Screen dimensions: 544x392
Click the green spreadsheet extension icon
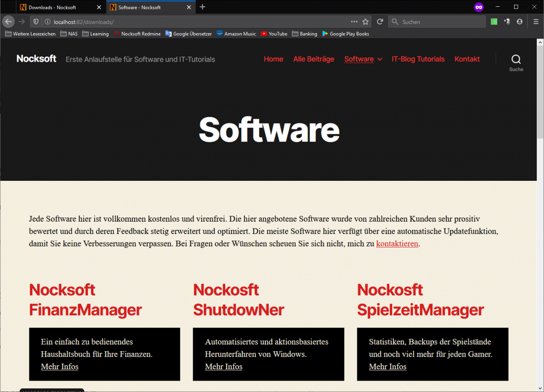(x=494, y=21)
